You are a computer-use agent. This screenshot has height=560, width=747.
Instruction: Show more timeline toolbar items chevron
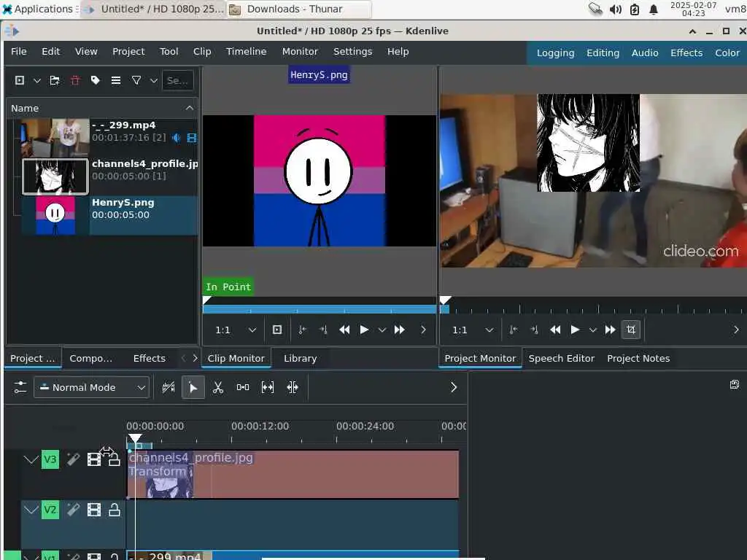(454, 388)
